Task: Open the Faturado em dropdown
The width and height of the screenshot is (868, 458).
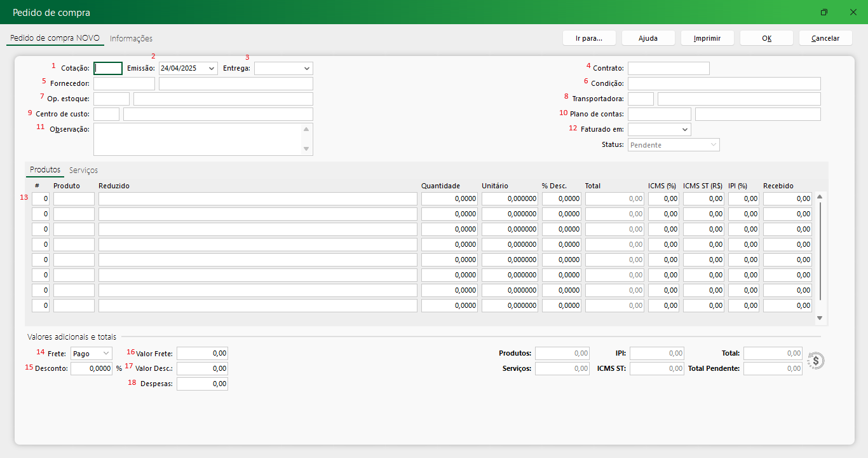Action: [x=684, y=130]
